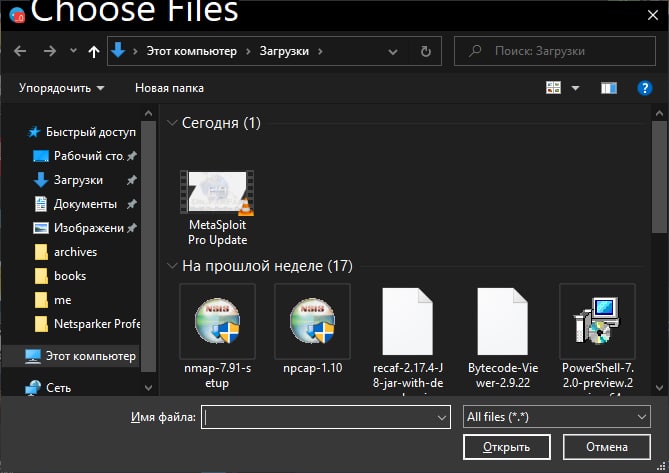
Task: Toggle the preview pane icon
Action: pyautogui.click(x=609, y=88)
